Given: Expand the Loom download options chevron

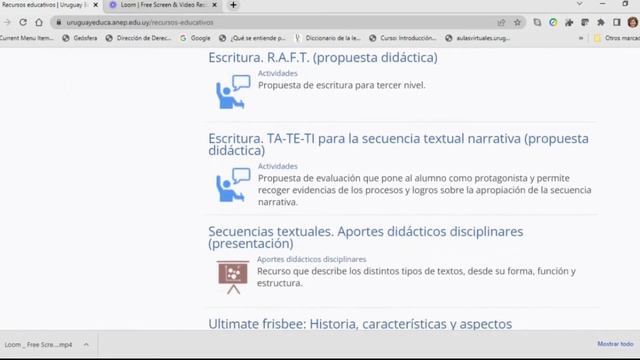Looking at the screenshot, I should [86, 345].
